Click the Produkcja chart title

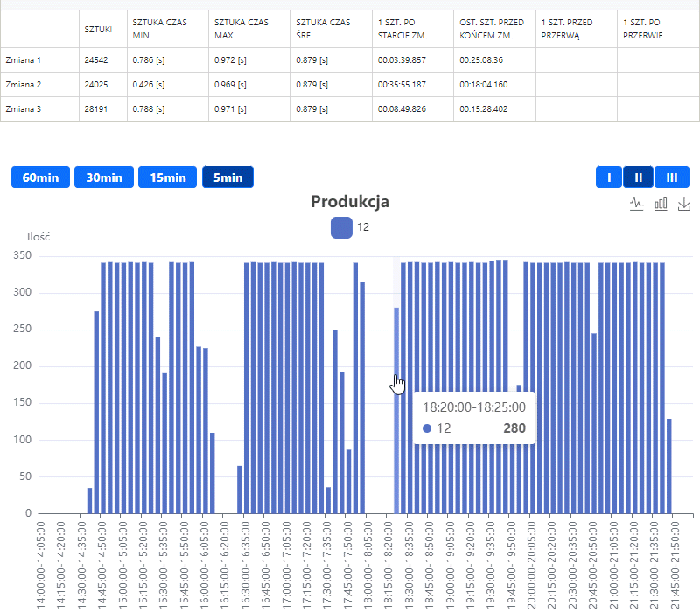tap(350, 202)
